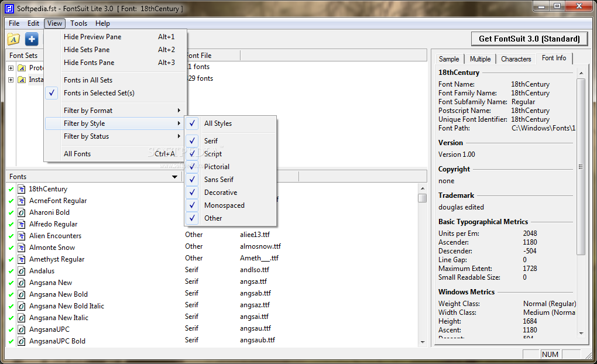This screenshot has width=597, height=364.
Task: Click the Font Info panel scroll-up arrow
Action: coord(581,73)
